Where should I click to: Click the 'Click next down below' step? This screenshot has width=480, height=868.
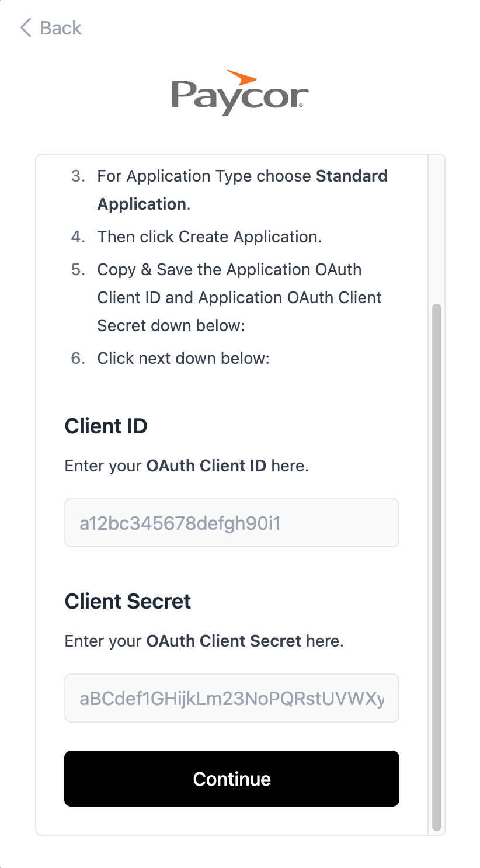click(183, 358)
